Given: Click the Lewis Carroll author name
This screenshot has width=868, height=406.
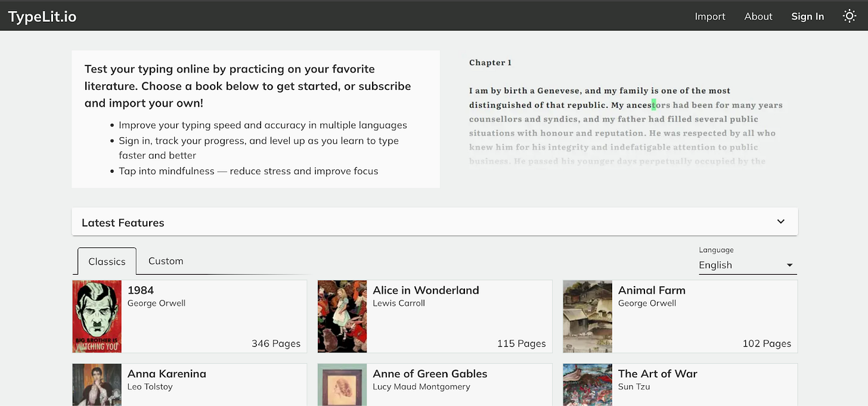Looking at the screenshot, I should click(399, 303).
